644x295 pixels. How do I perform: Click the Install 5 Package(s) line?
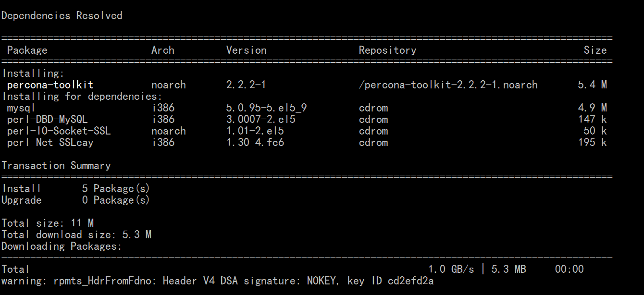(75, 189)
